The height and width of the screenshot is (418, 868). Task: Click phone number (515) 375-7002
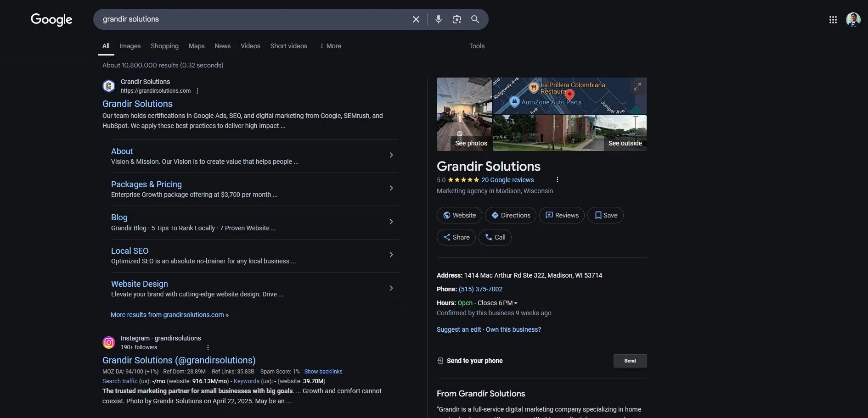click(x=480, y=289)
